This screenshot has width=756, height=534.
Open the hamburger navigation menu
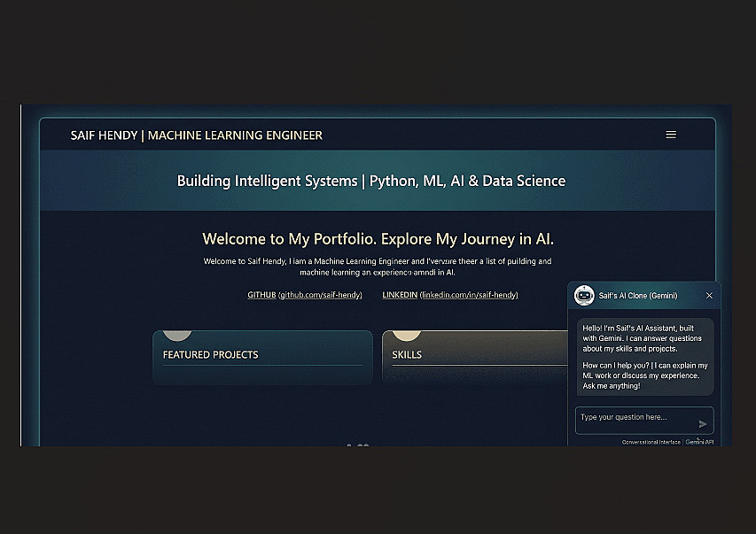tap(671, 135)
